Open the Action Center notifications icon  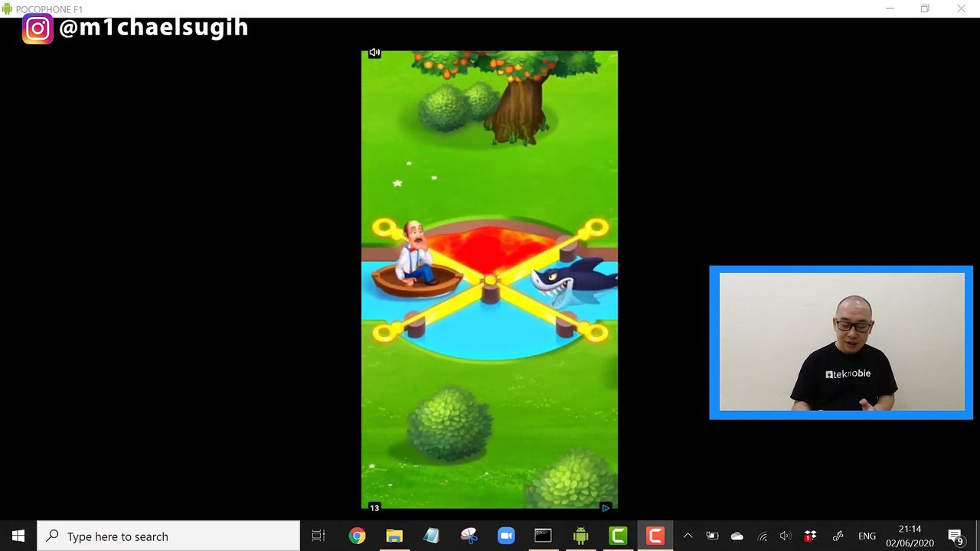pos(955,536)
